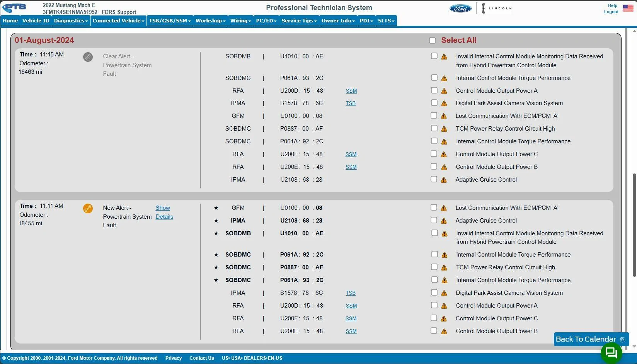This screenshot has width=637, height=364.
Task: Click the gray wrench Clear Alert icon
Action: tap(88, 57)
